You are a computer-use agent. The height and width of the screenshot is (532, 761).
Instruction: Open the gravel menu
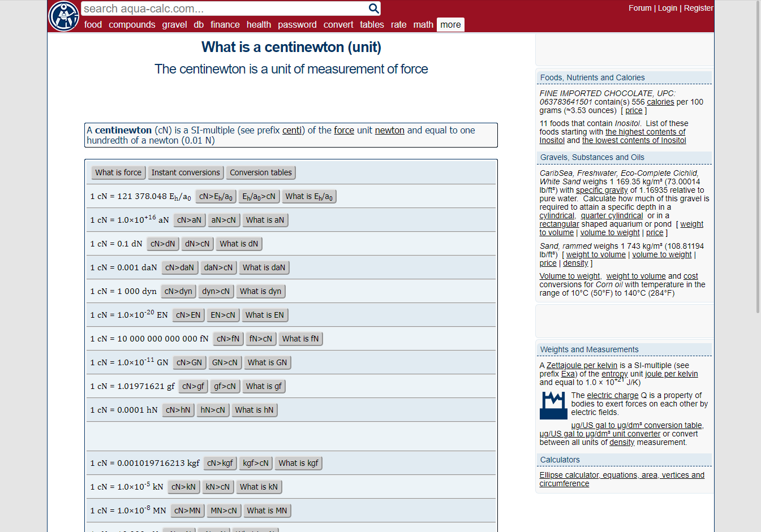[174, 25]
